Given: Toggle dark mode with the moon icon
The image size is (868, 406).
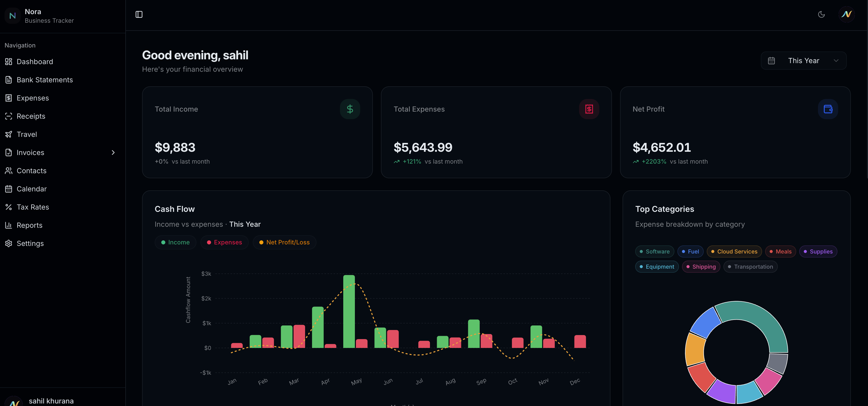Looking at the screenshot, I should tap(821, 14).
